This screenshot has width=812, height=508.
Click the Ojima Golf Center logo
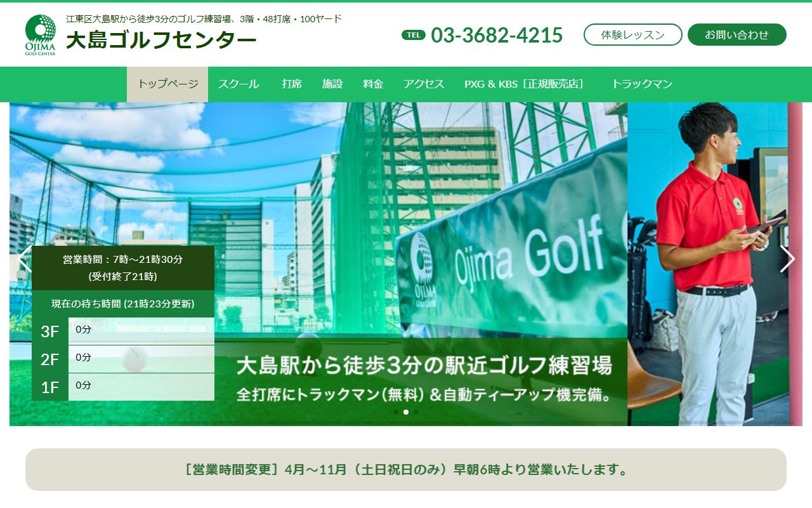coord(41,35)
